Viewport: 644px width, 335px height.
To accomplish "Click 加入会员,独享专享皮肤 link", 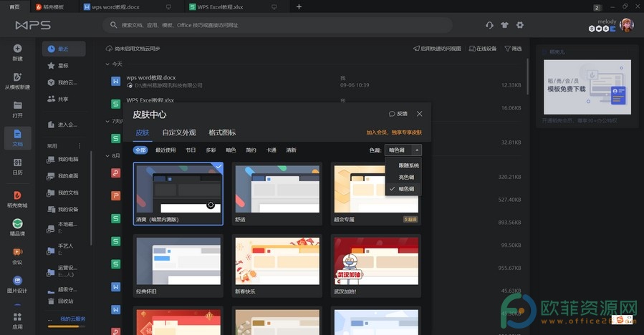I will point(394,132).
